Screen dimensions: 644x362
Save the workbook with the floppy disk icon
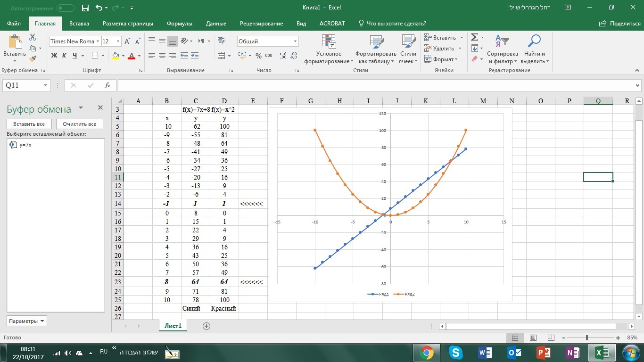(x=85, y=8)
